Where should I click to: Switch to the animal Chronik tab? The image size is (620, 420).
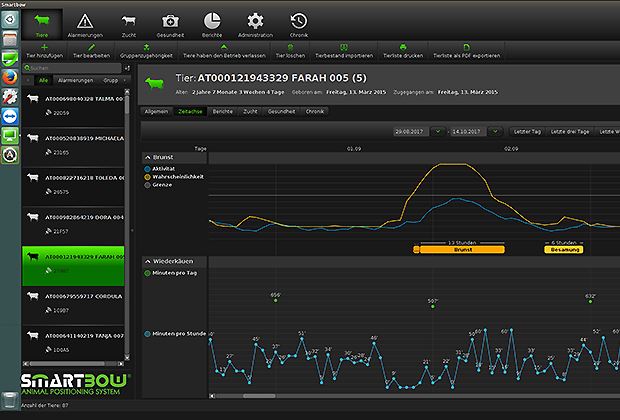(315, 112)
